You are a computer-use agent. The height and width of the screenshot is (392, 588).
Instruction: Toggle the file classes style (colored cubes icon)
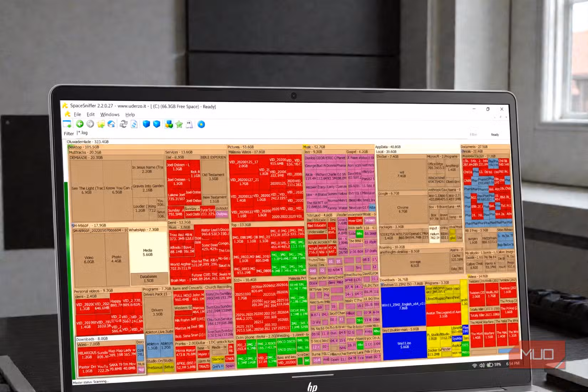click(169, 124)
